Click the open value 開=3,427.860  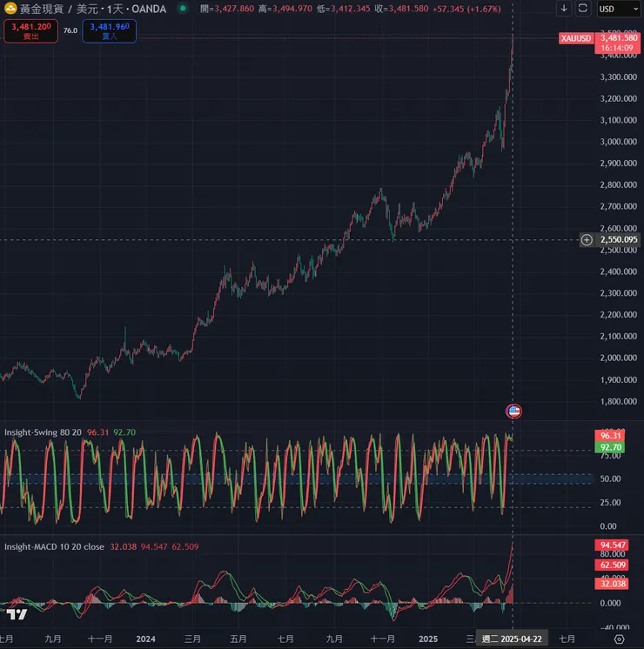[x=227, y=9]
